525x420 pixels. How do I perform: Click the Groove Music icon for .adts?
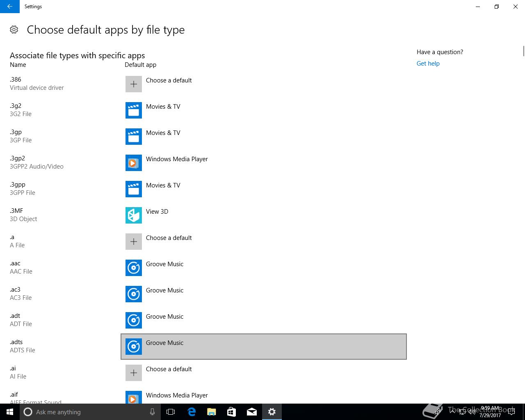coord(134,347)
